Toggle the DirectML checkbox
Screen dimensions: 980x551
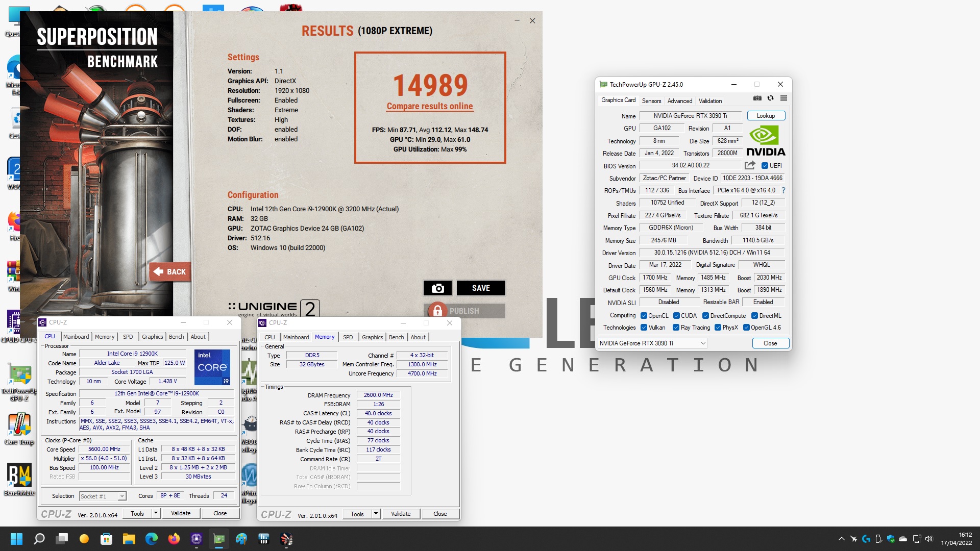(x=754, y=316)
